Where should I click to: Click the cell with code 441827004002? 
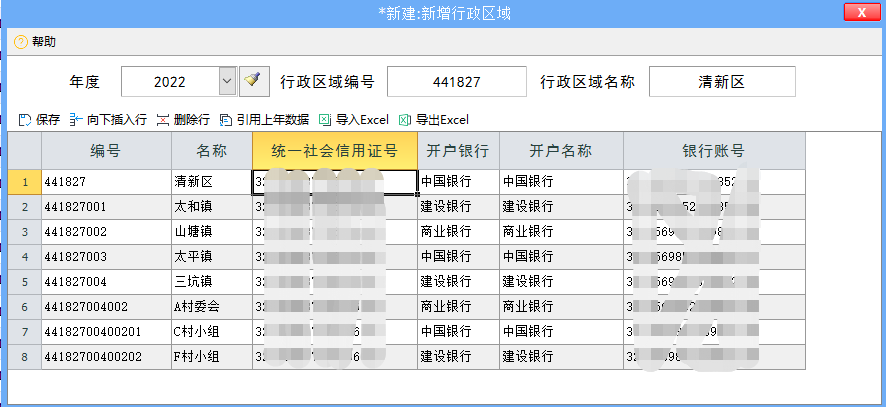click(105, 306)
